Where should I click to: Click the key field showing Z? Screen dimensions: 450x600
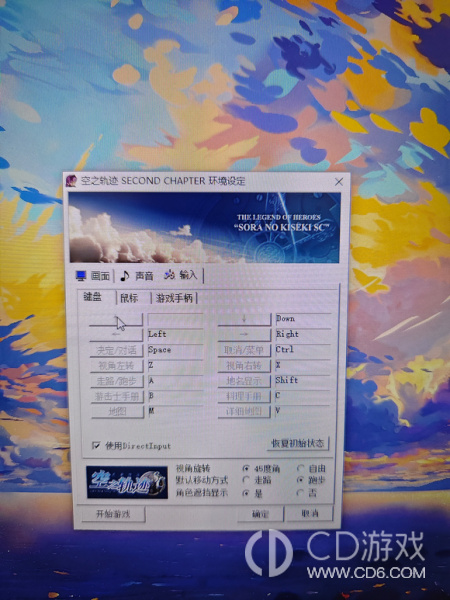click(x=175, y=365)
